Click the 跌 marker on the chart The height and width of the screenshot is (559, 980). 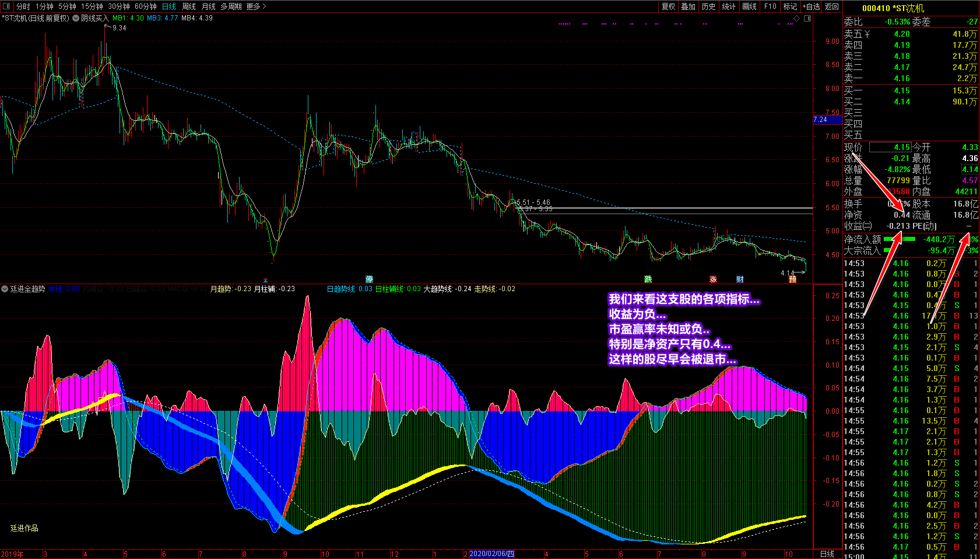(648, 279)
